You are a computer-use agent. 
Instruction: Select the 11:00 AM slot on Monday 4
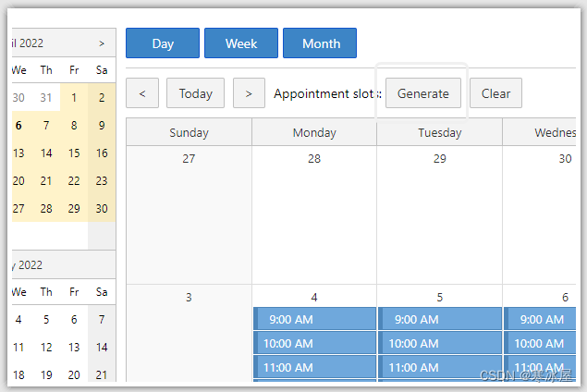pos(314,367)
